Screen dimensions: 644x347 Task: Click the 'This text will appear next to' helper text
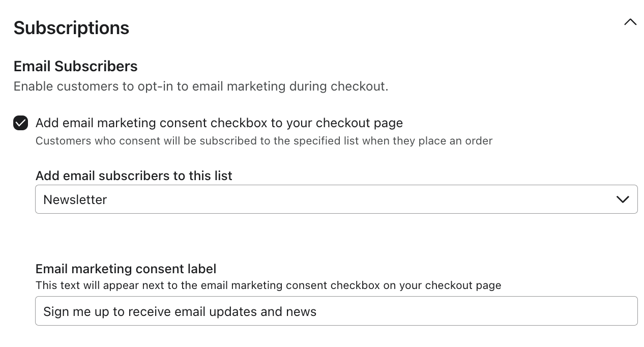pyautogui.click(x=268, y=285)
